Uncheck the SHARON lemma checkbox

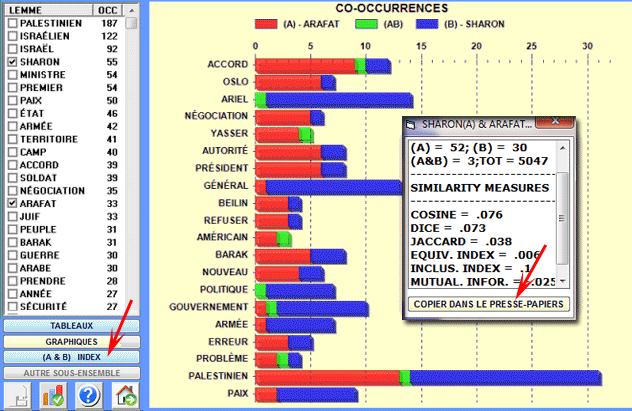[x=11, y=62]
